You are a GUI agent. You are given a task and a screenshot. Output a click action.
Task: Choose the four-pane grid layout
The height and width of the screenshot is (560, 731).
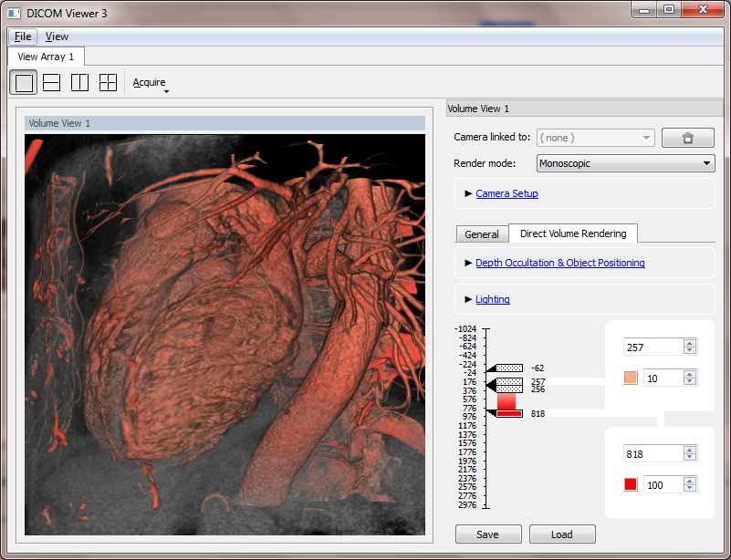click(x=108, y=82)
